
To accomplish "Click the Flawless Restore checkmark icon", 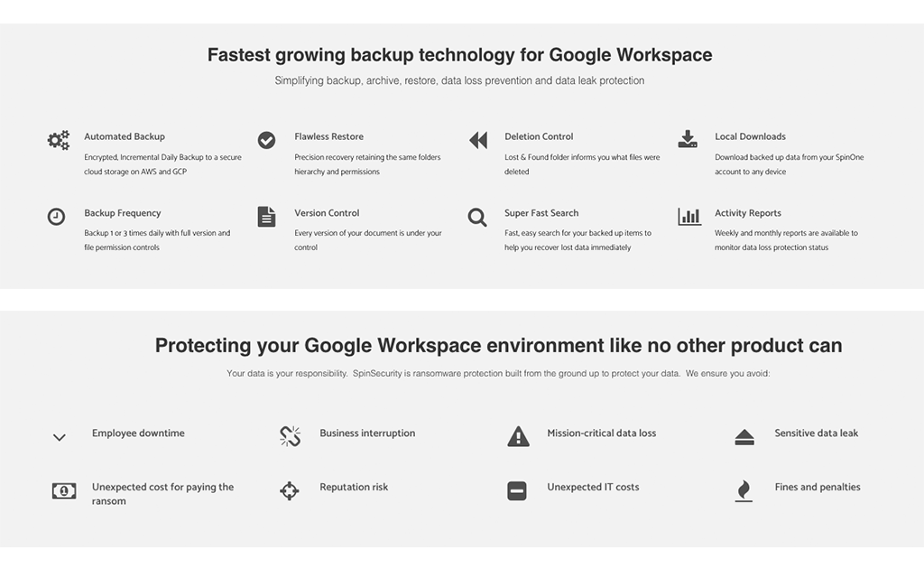I will [x=266, y=140].
